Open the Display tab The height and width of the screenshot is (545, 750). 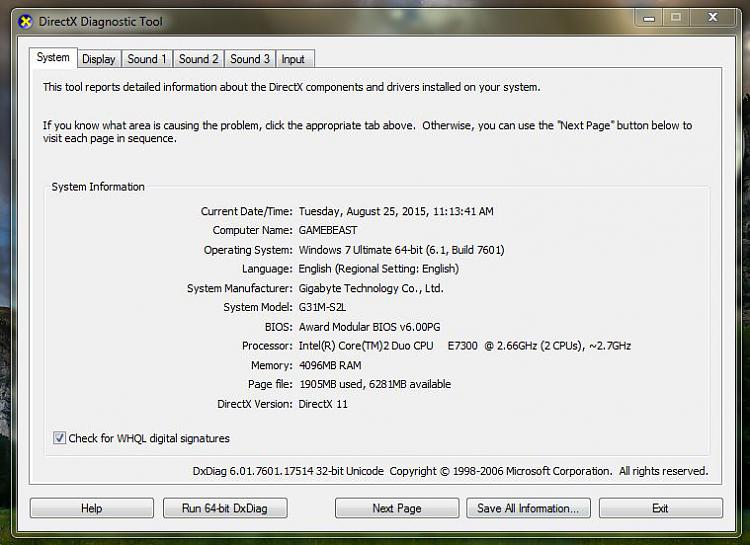(x=99, y=59)
